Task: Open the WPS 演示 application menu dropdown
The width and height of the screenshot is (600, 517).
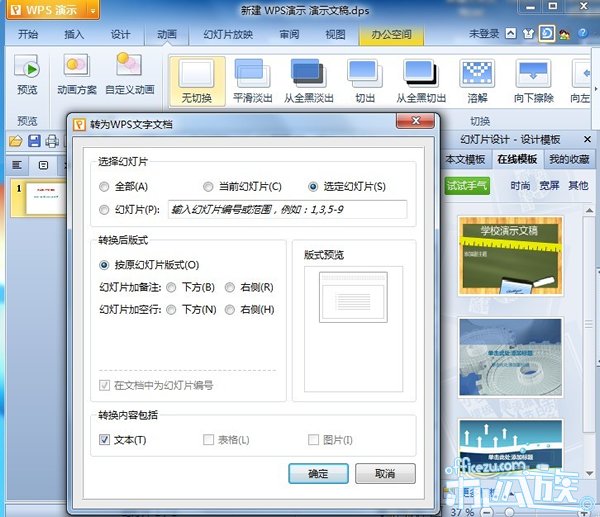Action: pos(50,10)
